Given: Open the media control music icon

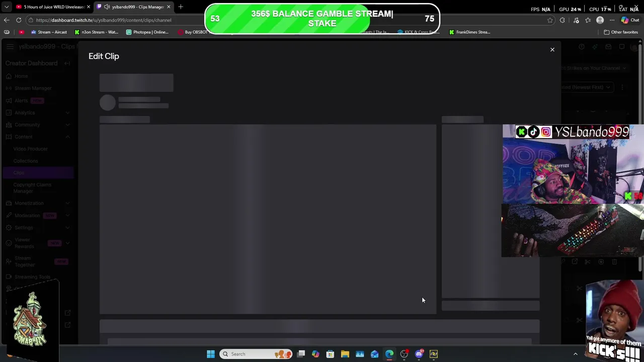Looking at the screenshot, I should coord(576,20).
